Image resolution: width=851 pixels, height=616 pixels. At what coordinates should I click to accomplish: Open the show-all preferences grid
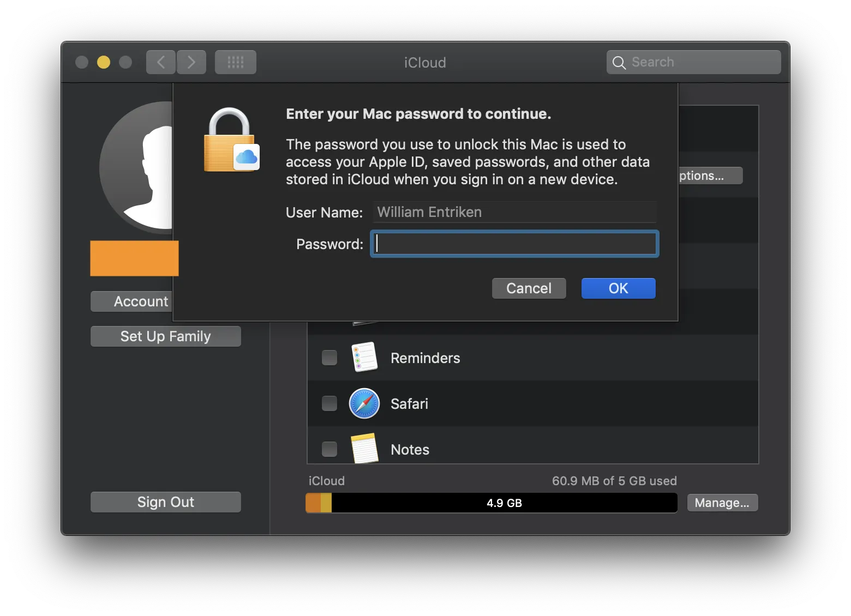236,62
